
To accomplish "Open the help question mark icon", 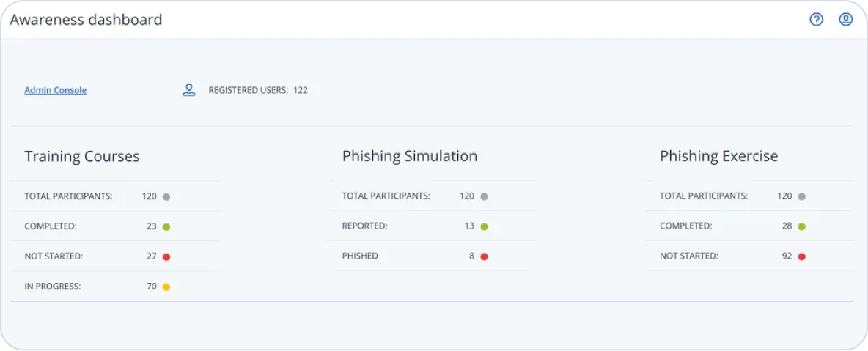I will (816, 20).
